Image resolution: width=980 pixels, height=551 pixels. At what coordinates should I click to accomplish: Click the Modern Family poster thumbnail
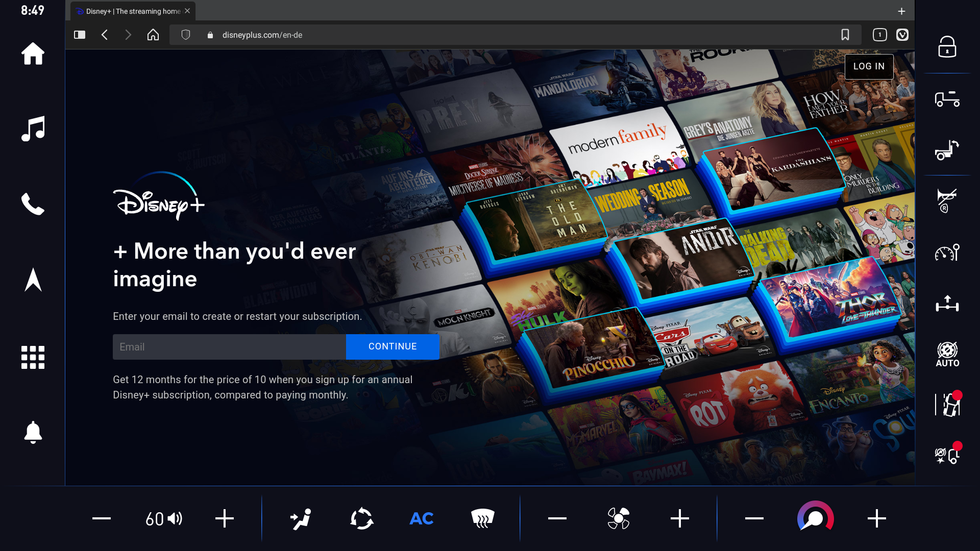619,148
